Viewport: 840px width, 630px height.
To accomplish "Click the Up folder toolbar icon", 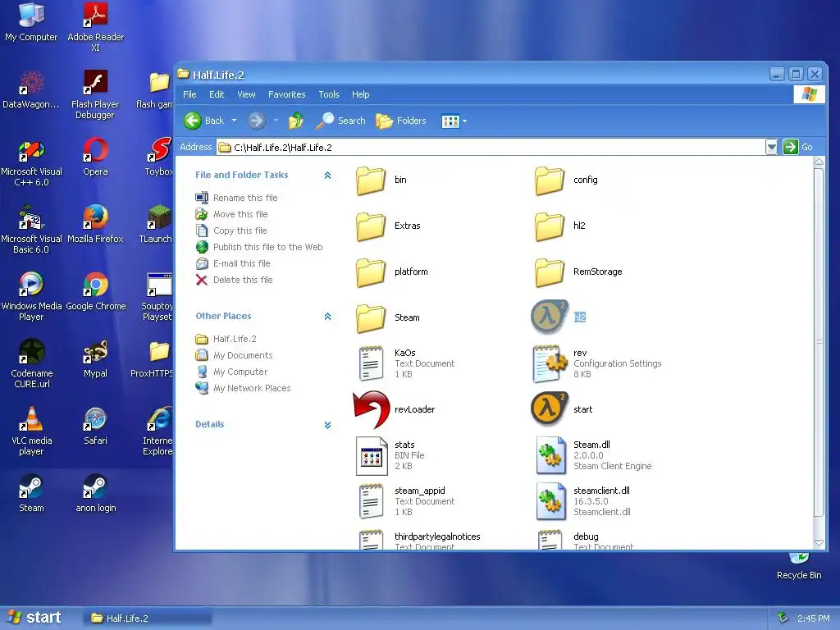I will (295, 121).
